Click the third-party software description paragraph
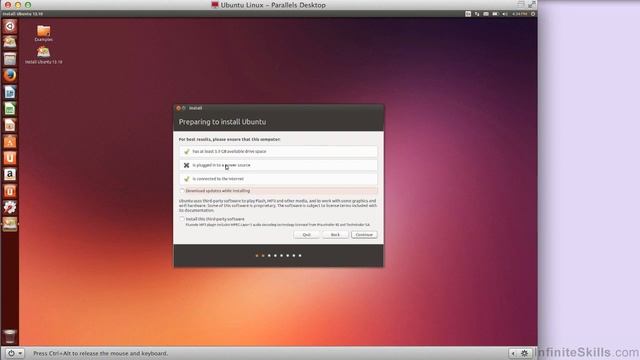Image resolution: width=640 pixels, height=360 pixels. [x=278, y=205]
